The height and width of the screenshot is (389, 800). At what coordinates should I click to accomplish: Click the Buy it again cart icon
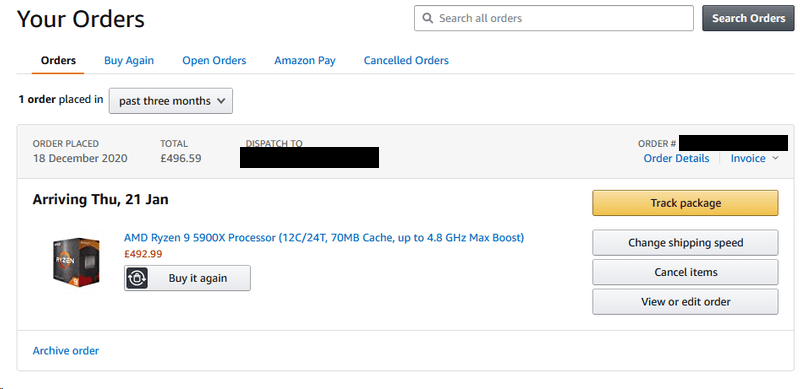(136, 278)
